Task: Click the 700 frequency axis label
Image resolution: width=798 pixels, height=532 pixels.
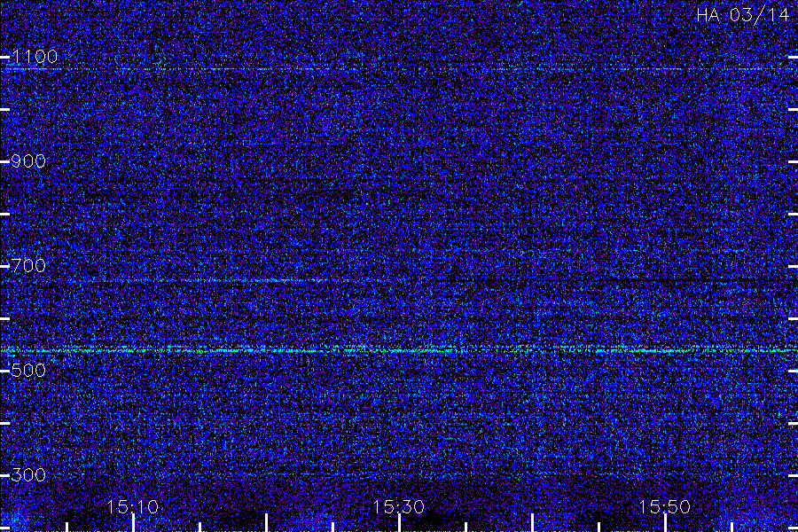Action: click(x=28, y=266)
